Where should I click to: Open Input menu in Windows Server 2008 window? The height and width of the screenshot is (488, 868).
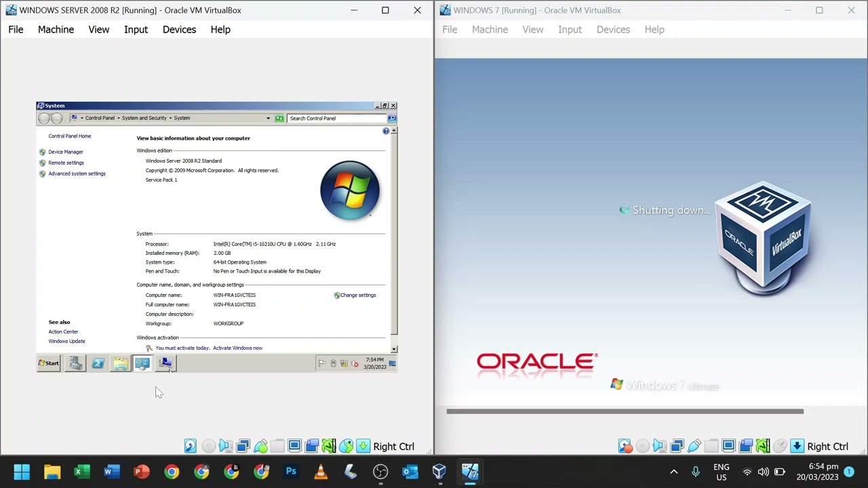[136, 29]
